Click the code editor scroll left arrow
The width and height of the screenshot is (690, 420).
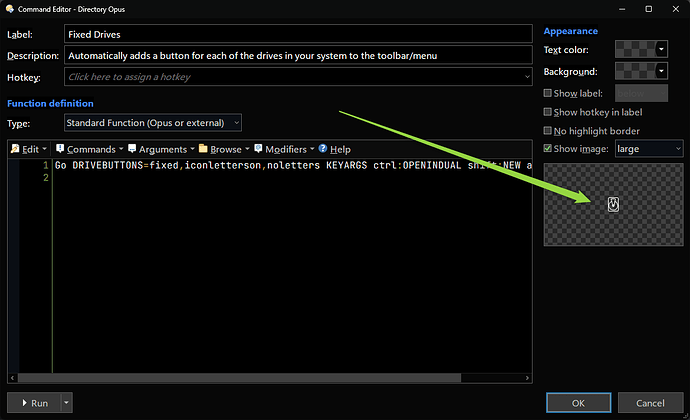12,378
